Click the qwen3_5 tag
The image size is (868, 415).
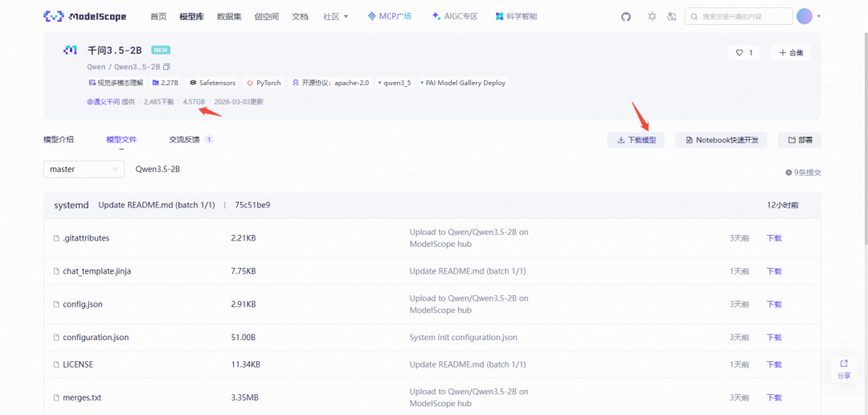point(395,83)
